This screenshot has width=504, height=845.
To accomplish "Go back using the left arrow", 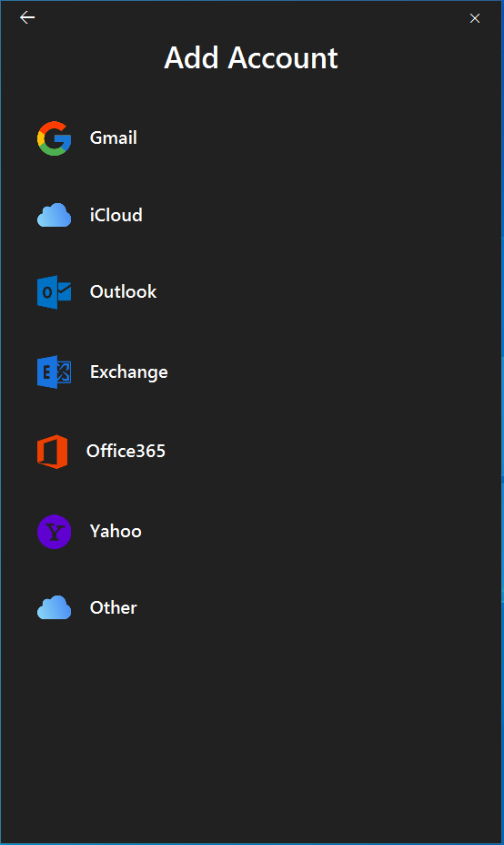I will pyautogui.click(x=27, y=18).
